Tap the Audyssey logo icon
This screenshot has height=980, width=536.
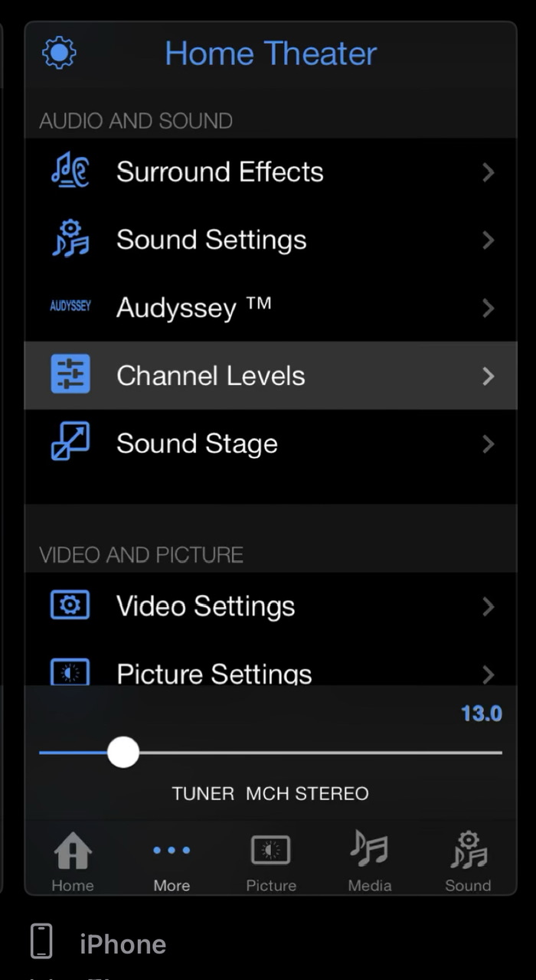pos(70,307)
